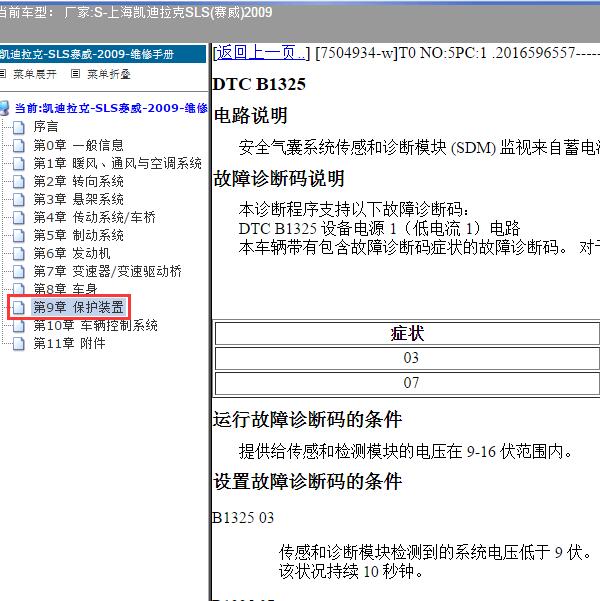Click the 当前车型 vehicle title bar text

coord(136,13)
